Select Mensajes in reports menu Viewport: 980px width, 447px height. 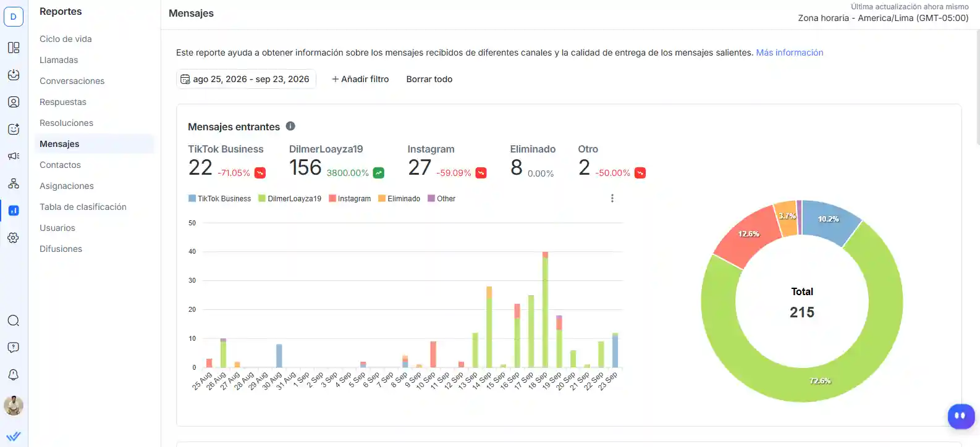click(x=94, y=144)
